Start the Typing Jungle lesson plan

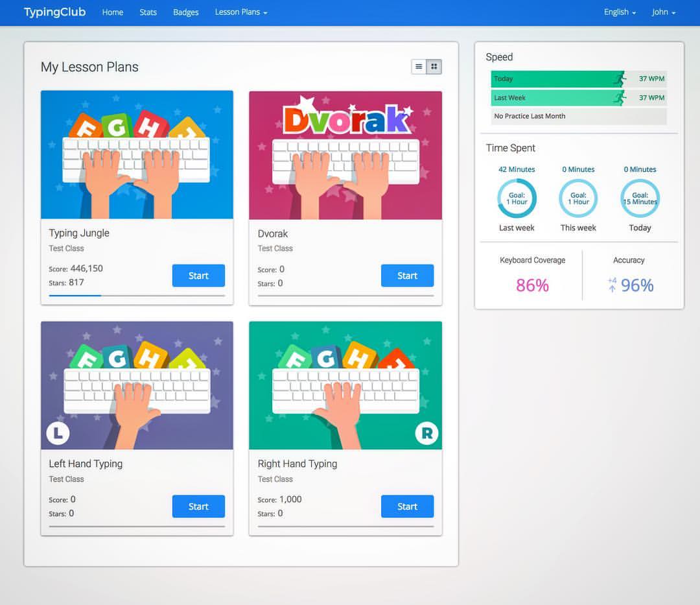pos(199,276)
